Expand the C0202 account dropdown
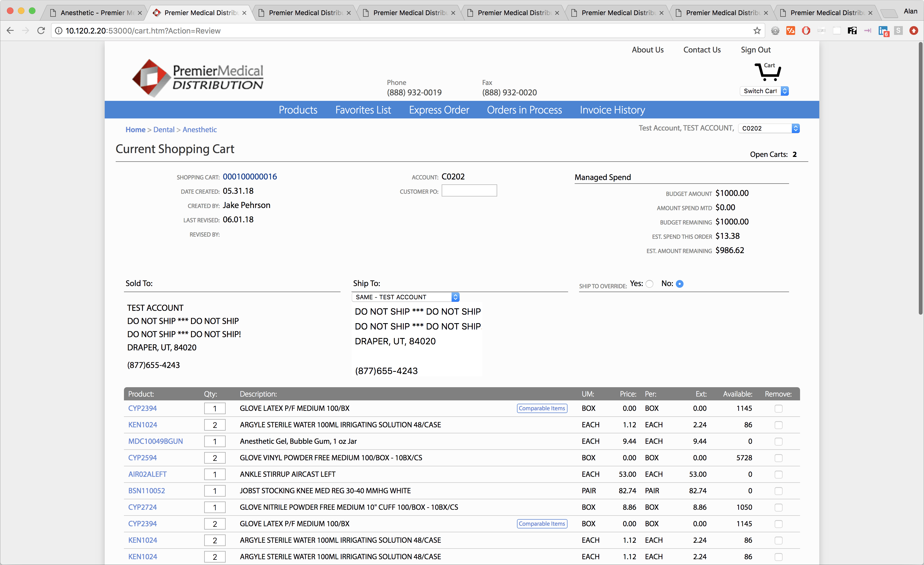The image size is (924, 565). [x=768, y=128]
